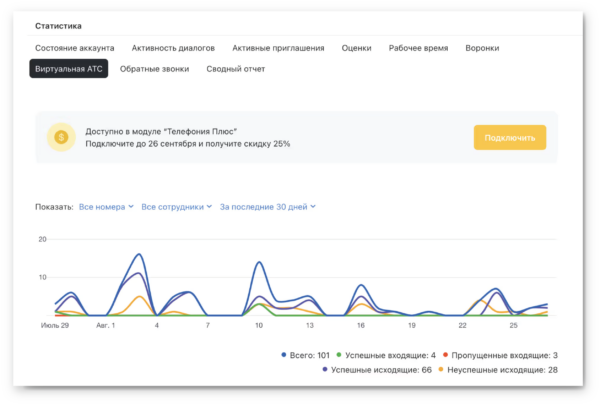This screenshot has width=600, height=405.
Task: Select the Виртуальная АТС tab
Action: 69,69
